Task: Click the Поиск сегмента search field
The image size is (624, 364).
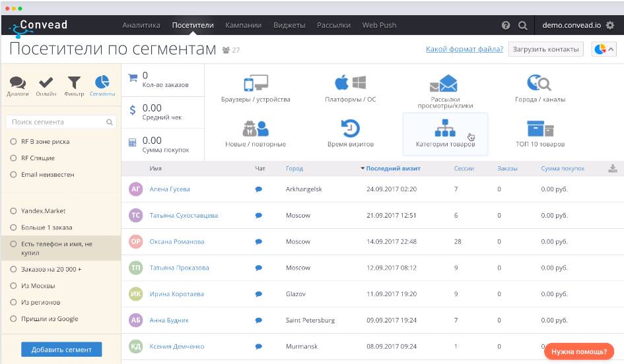Action: (57, 122)
